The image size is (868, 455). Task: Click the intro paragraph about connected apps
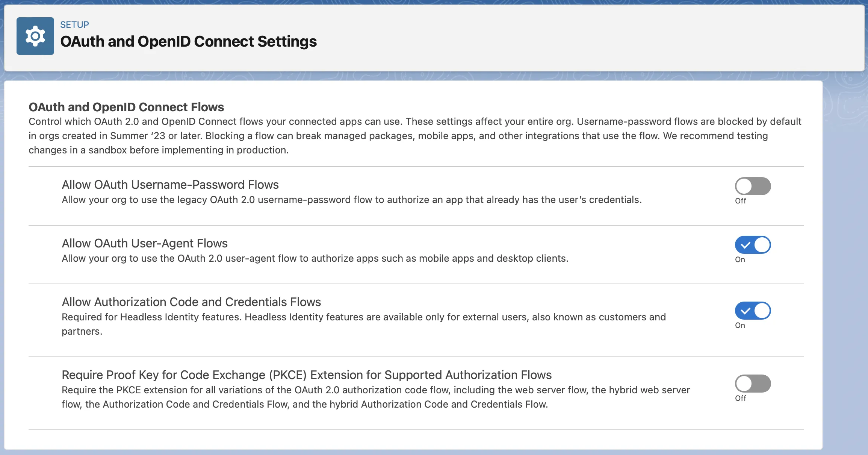415,136
